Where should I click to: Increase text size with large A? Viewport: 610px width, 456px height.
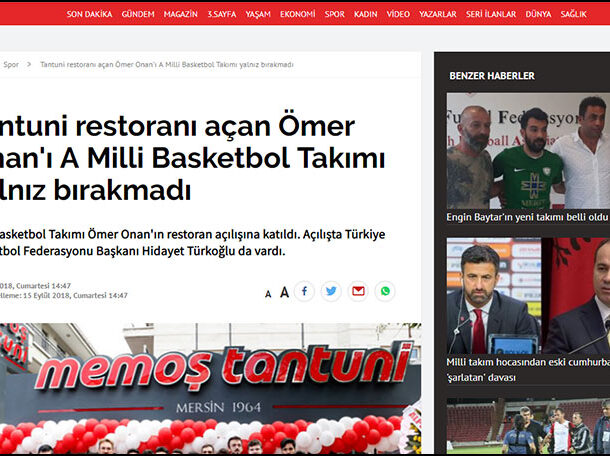click(284, 293)
